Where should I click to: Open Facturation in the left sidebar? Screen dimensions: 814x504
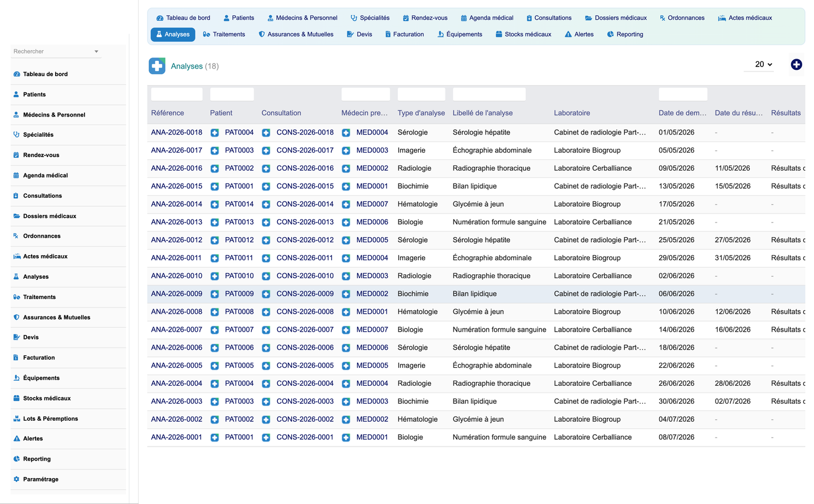point(39,358)
